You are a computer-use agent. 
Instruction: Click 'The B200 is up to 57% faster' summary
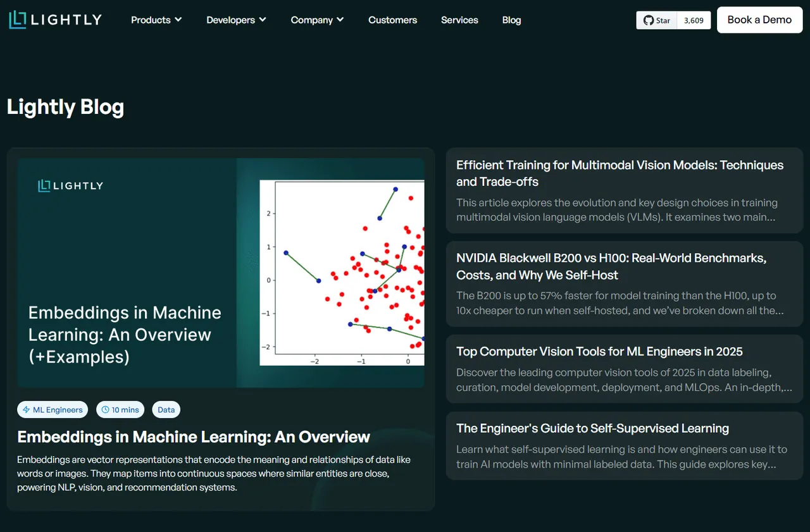coord(620,303)
